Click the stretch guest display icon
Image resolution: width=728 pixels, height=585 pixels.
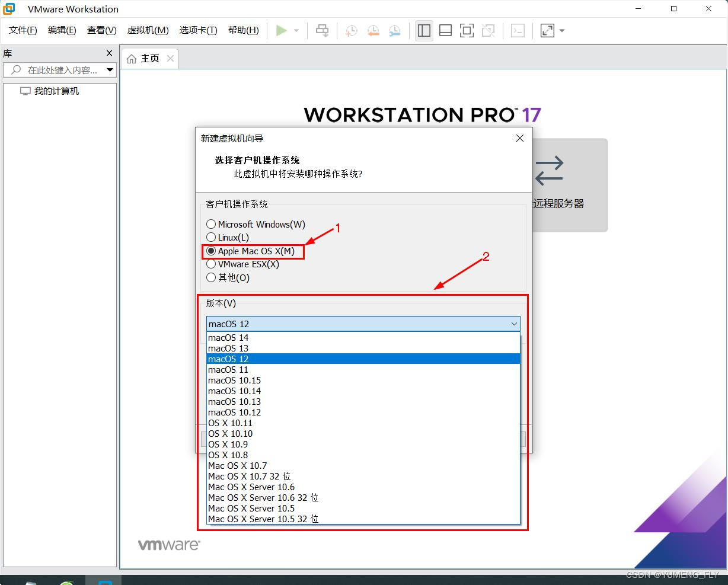point(547,30)
